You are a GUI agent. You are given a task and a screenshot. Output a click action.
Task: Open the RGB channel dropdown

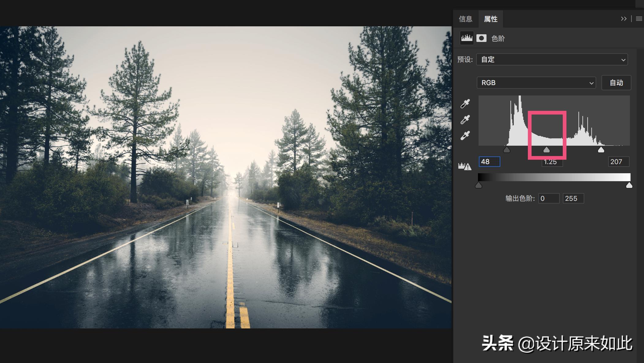click(x=536, y=83)
